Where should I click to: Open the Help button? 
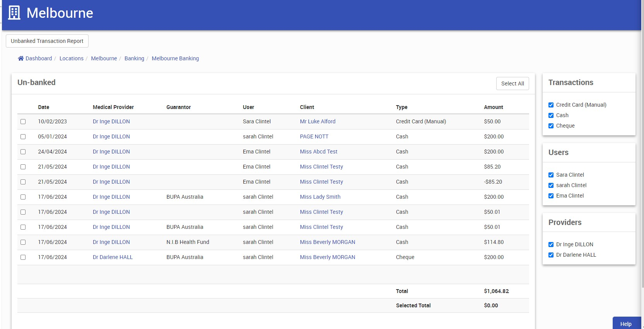pyautogui.click(x=627, y=324)
